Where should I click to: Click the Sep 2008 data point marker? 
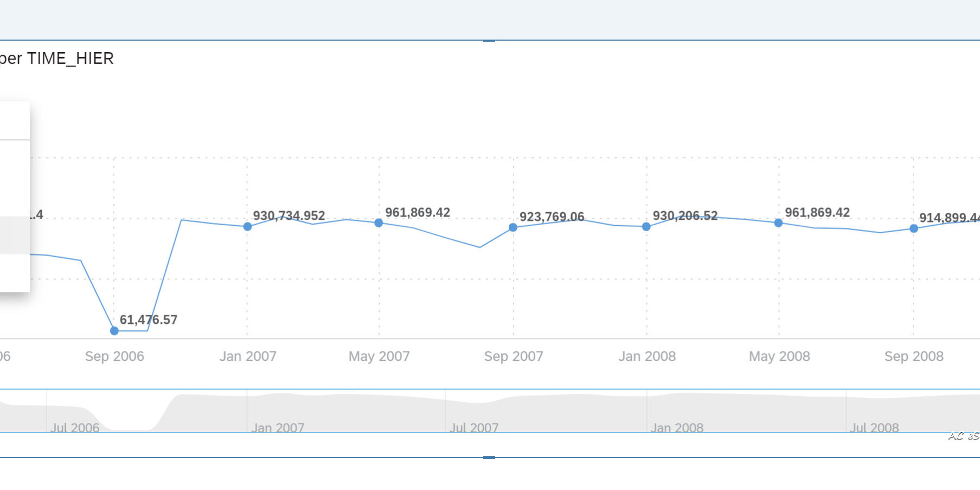pyautogui.click(x=914, y=228)
